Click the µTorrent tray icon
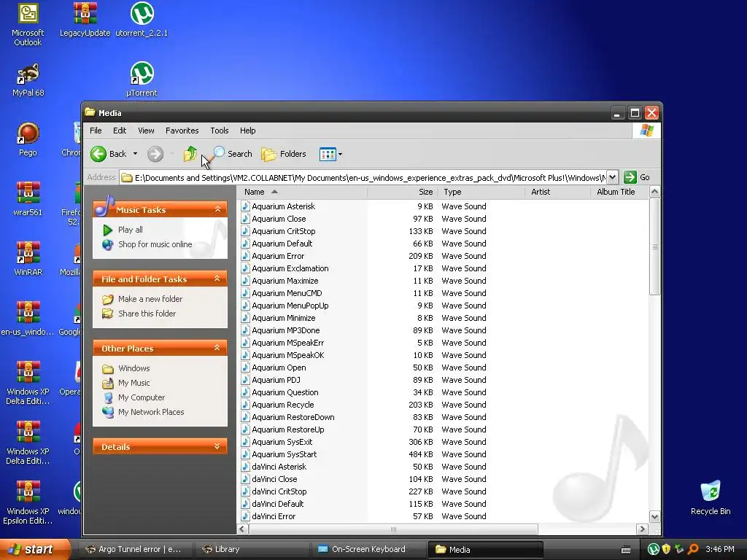This screenshot has width=747, height=560. (654, 549)
